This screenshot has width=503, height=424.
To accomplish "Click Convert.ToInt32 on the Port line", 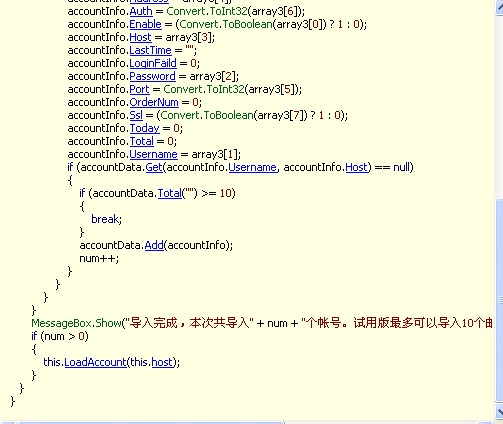I will (204, 89).
